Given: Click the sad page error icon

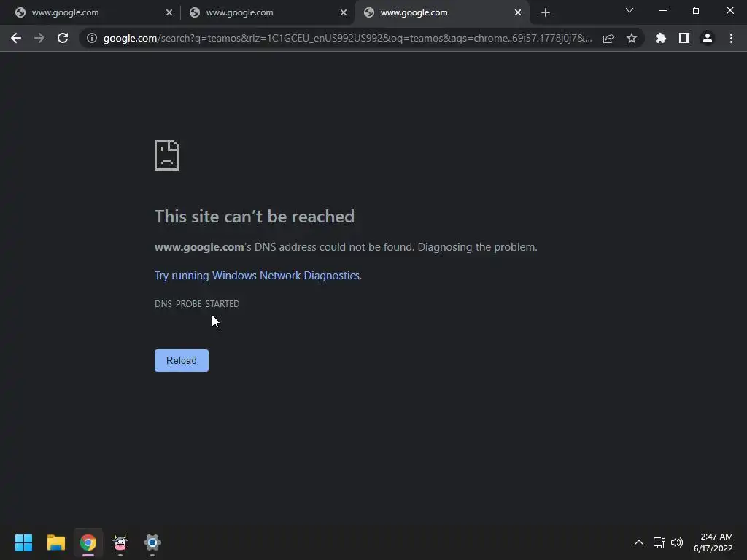Looking at the screenshot, I should [167, 155].
